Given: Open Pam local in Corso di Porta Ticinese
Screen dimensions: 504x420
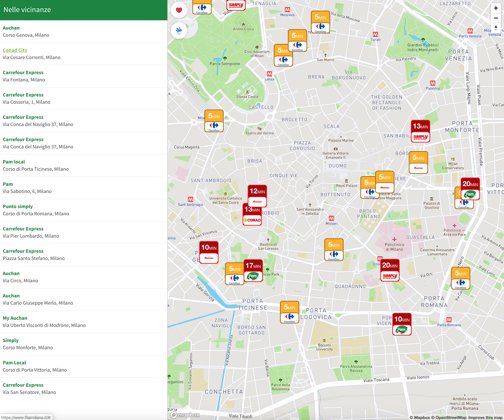Looking at the screenshot, I should (x=83, y=165).
